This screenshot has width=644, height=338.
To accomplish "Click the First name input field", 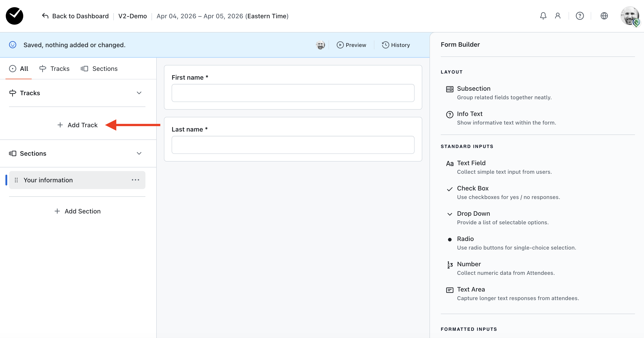I will (x=293, y=93).
